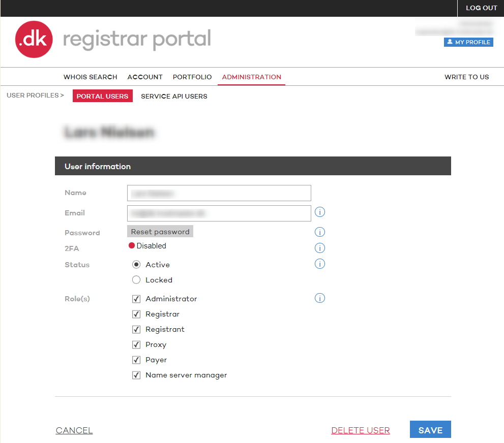Click the DELETE USER link
Screen dimensions: 504x443
pyautogui.click(x=360, y=430)
